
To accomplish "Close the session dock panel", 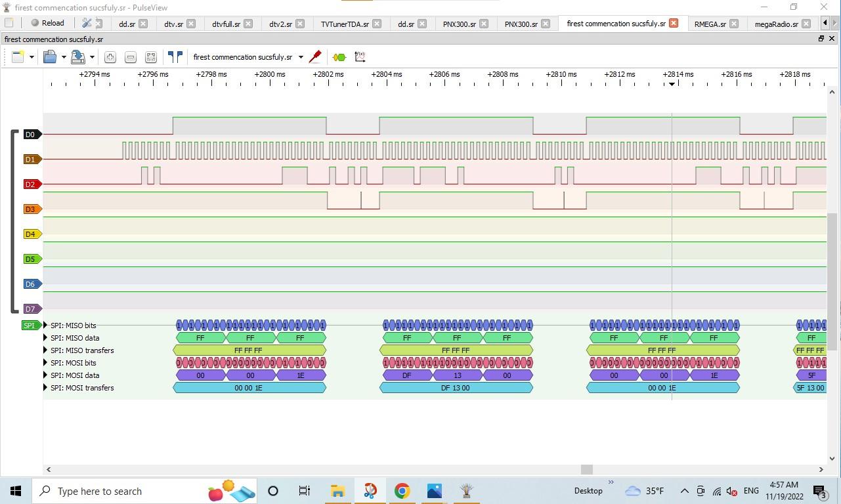I will [832, 39].
